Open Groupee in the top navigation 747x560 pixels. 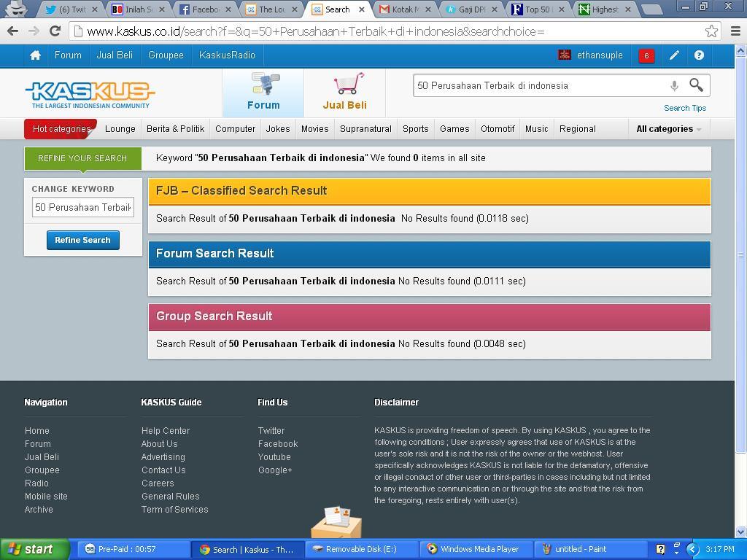pos(166,55)
